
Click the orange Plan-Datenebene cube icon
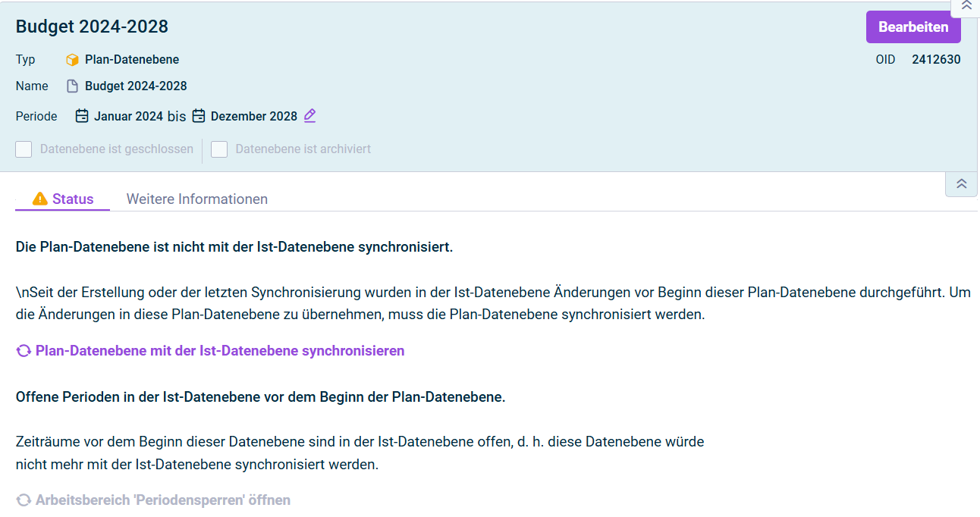coord(73,60)
